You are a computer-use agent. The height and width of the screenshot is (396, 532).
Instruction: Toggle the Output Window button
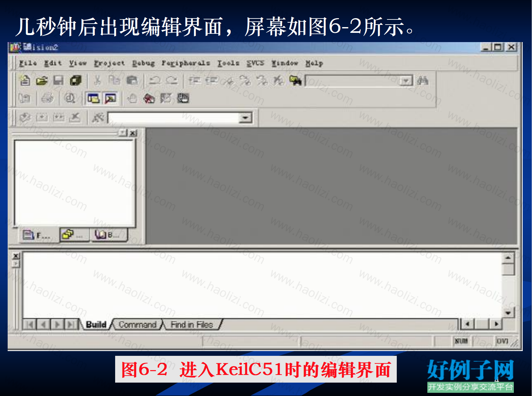click(111, 99)
